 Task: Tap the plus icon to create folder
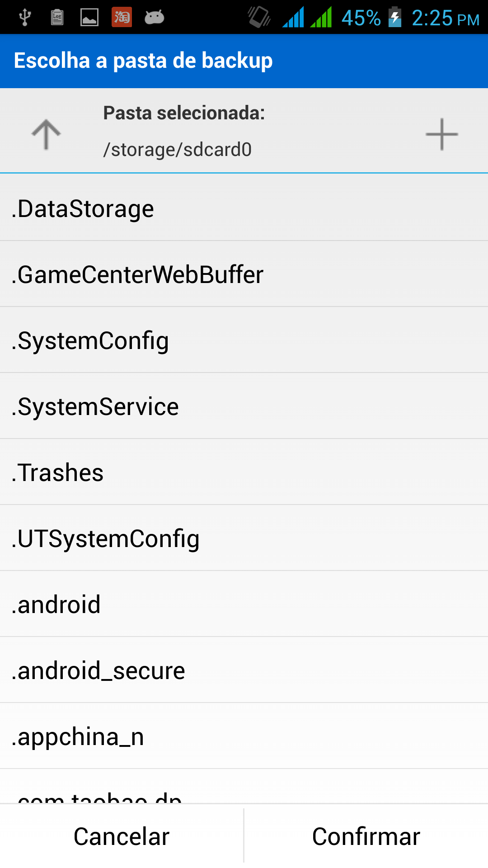tap(441, 134)
